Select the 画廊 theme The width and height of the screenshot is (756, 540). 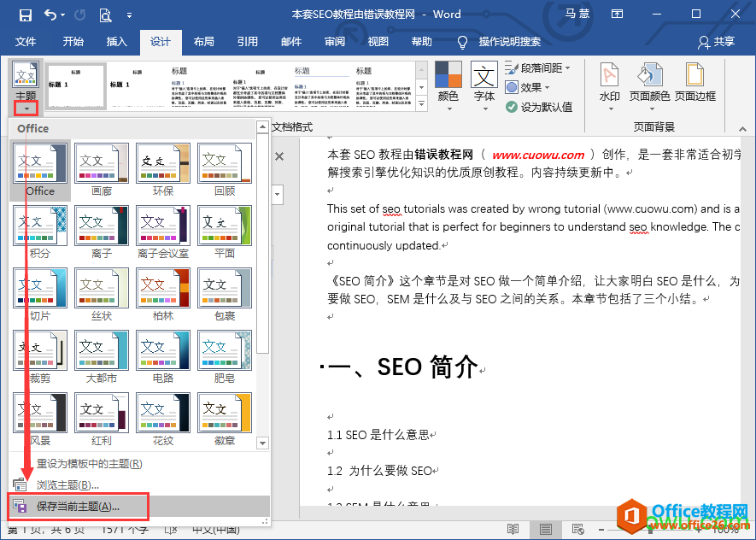[102, 170]
